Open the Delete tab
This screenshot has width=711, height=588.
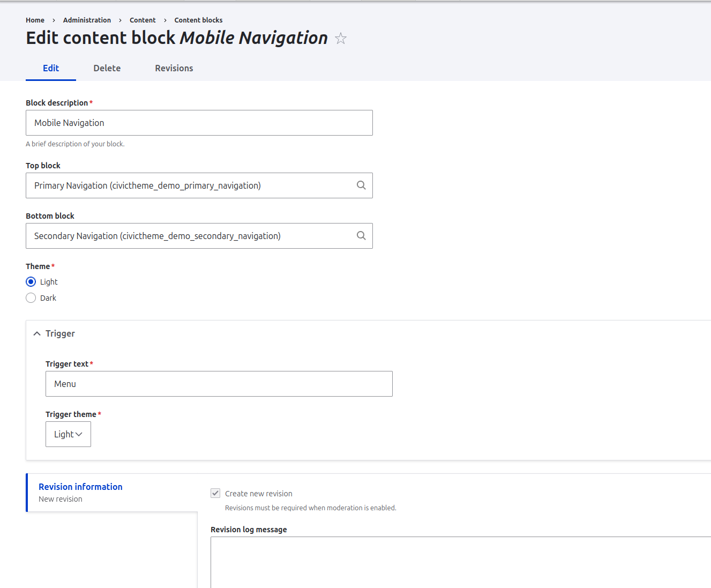[x=107, y=68]
